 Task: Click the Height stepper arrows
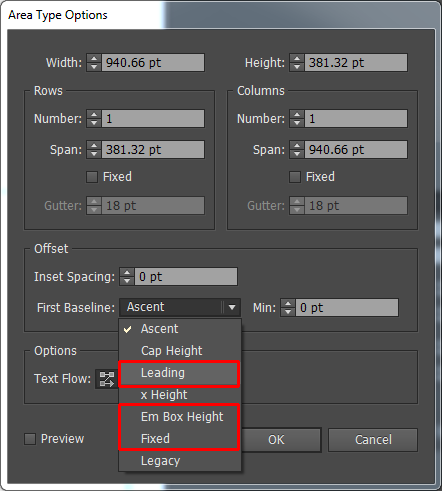[297, 63]
